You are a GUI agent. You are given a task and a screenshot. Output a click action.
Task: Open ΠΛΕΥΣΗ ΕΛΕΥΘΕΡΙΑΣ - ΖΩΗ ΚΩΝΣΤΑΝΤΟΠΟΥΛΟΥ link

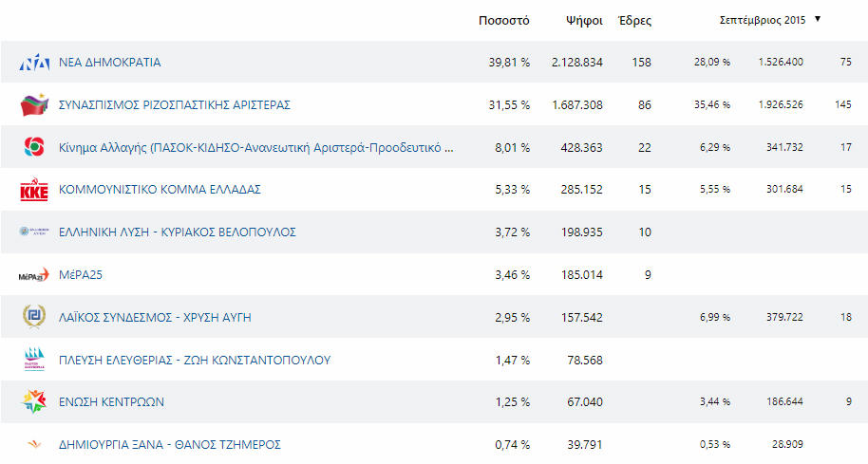[195, 360]
